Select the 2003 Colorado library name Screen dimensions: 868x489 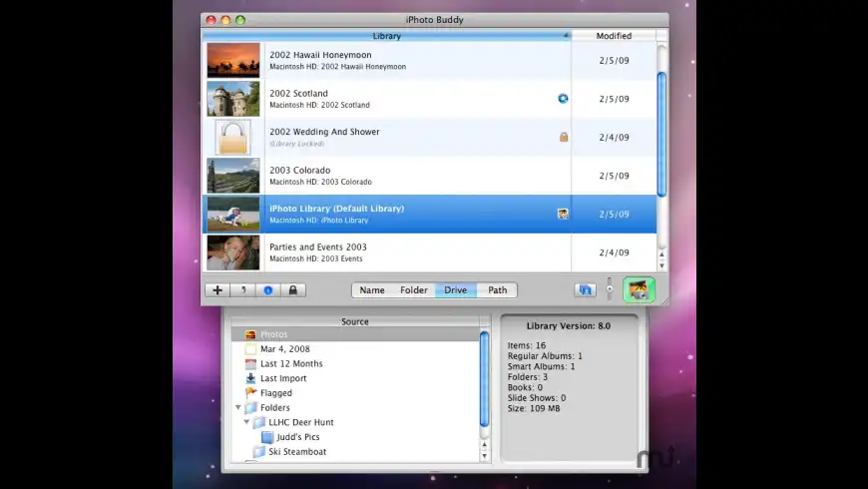[300, 170]
